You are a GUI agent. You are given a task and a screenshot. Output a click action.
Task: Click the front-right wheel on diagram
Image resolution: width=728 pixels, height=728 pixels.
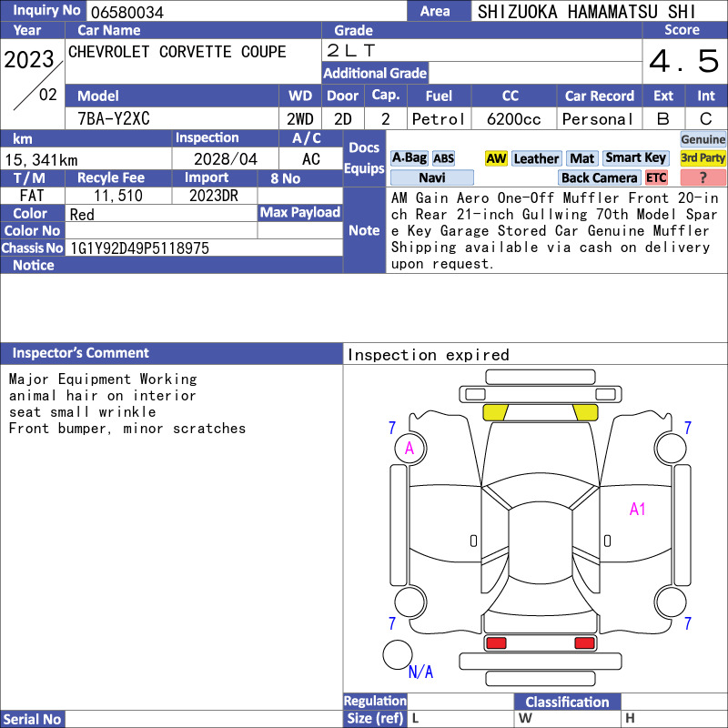click(670, 448)
